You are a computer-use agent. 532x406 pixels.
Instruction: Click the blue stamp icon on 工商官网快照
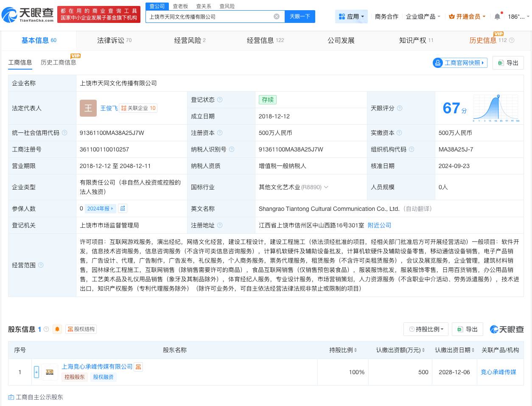click(438, 62)
